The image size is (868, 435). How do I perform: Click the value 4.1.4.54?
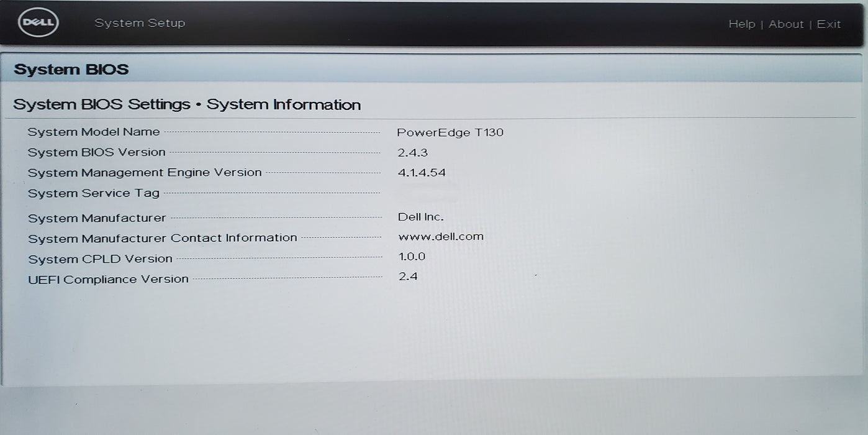click(x=422, y=173)
